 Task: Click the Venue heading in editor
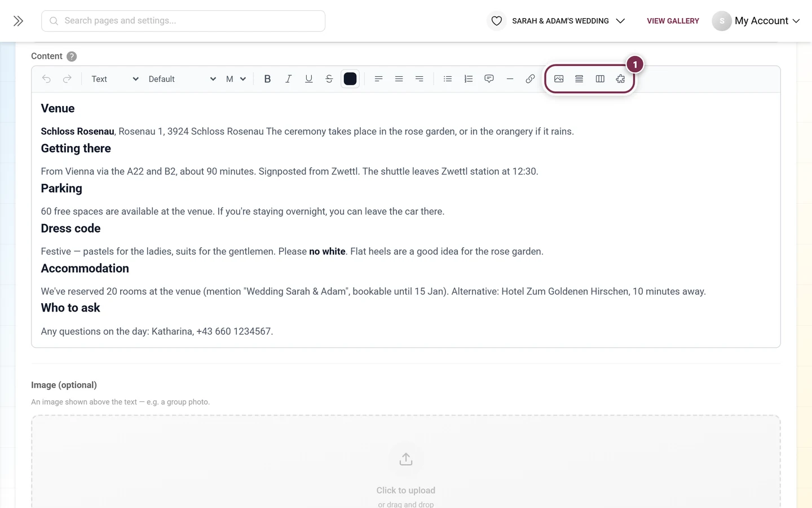point(58,108)
